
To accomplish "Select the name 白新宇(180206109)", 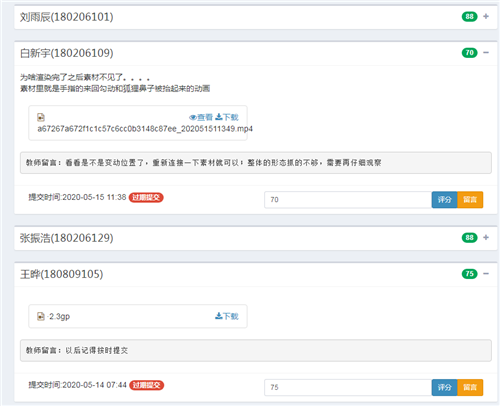I will 66,53.
